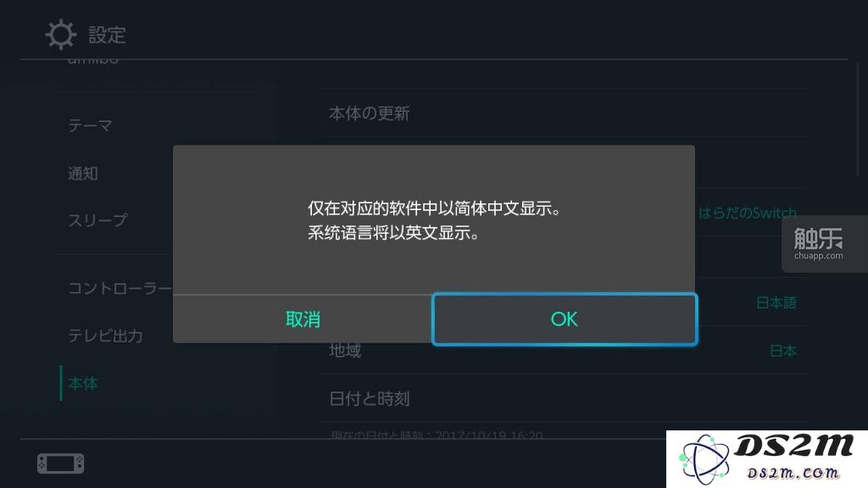Select 通知 in the sidebar
Image resolution: width=868 pixels, height=488 pixels.
point(83,173)
